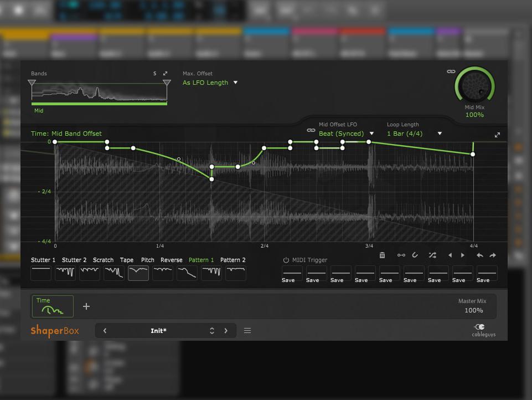Screen dimensions: 532x400
Task: Open the Loop Length dropdown
Action: pyautogui.click(x=414, y=134)
